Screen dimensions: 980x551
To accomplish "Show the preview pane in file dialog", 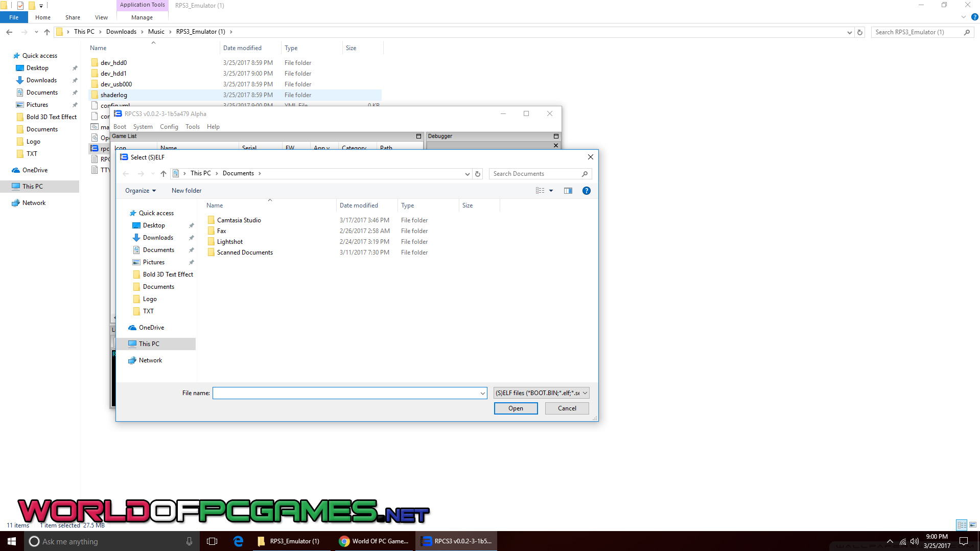I will point(568,191).
